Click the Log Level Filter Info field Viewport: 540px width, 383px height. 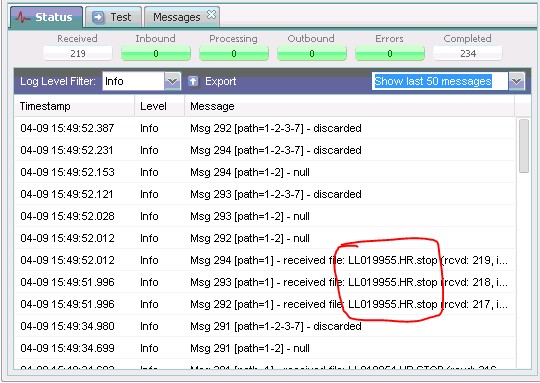(x=133, y=81)
